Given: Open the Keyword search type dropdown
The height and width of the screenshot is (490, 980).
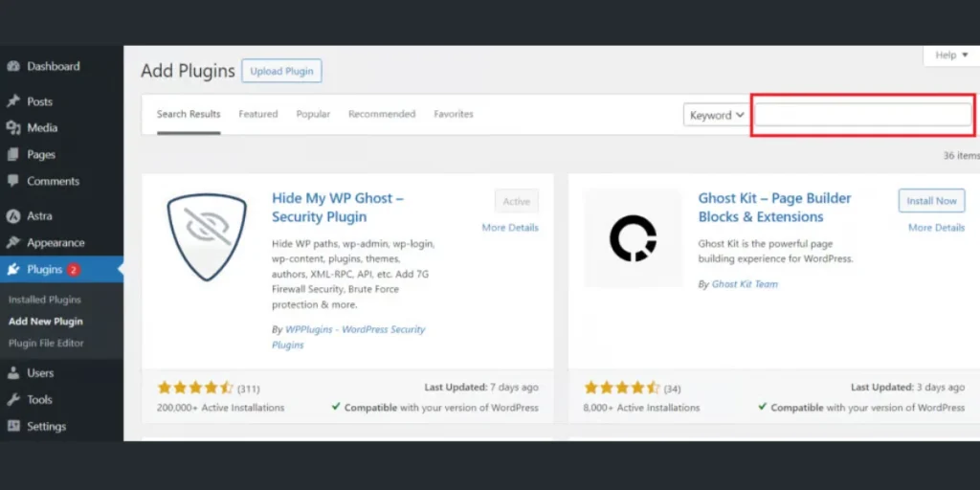Looking at the screenshot, I should [717, 115].
